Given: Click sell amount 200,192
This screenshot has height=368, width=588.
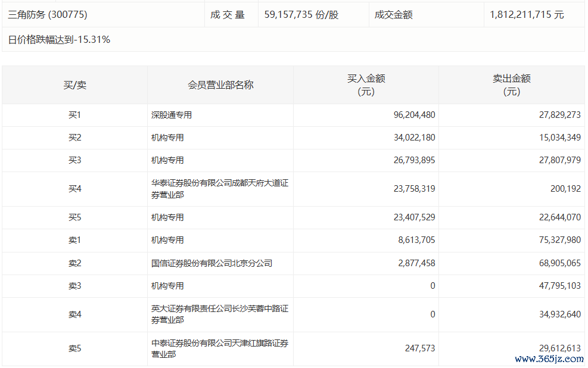Looking at the screenshot, I should click(565, 189).
